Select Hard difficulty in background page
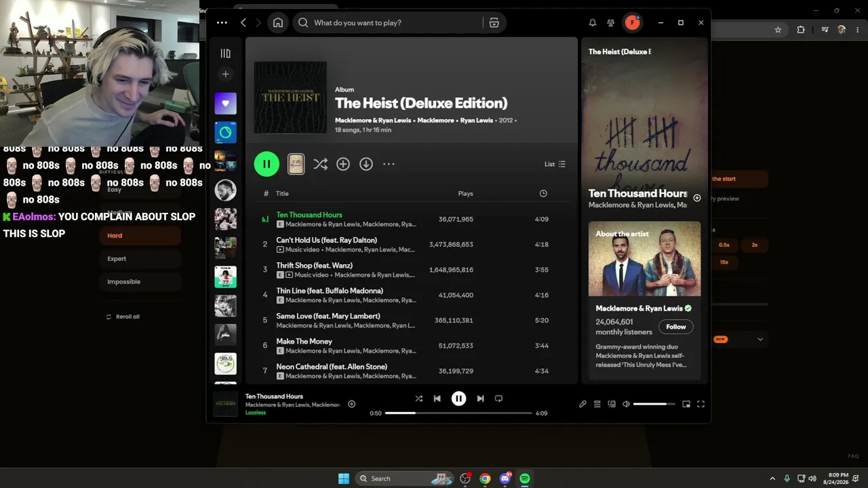Image resolution: width=868 pixels, height=488 pixels. [140, 235]
